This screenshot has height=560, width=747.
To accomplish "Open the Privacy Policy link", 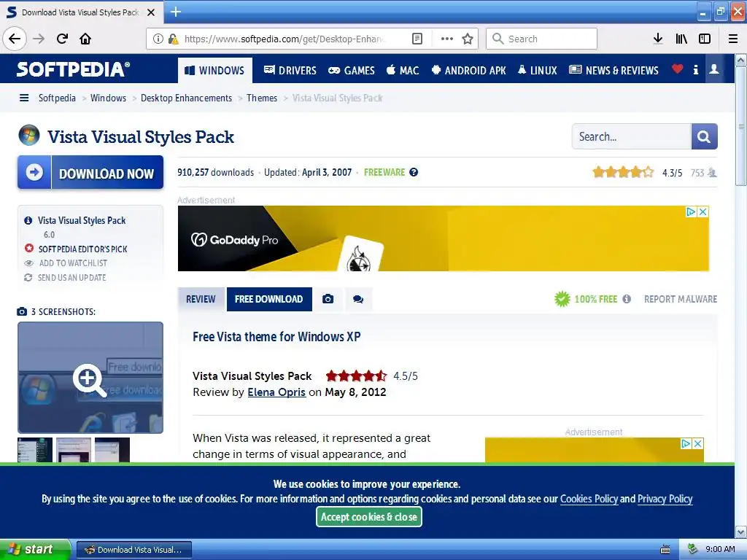I will pyautogui.click(x=665, y=499).
